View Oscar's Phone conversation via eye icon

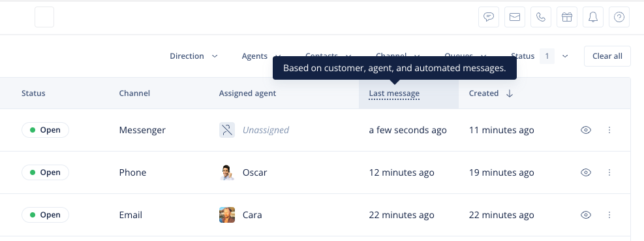click(x=586, y=172)
